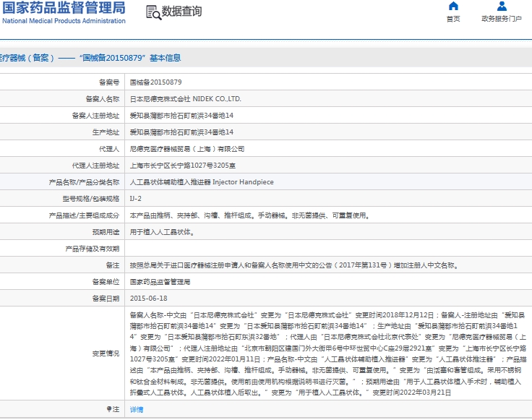
Task: Click the 备注 row label
Action: click(x=112, y=265)
